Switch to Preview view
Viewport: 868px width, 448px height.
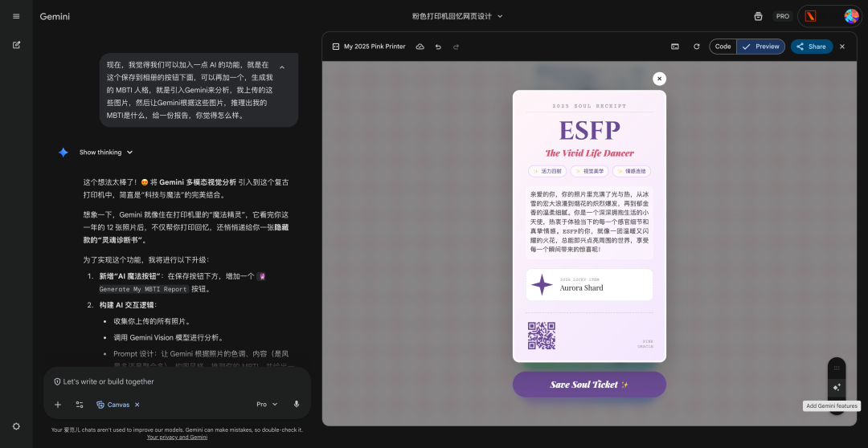point(760,47)
